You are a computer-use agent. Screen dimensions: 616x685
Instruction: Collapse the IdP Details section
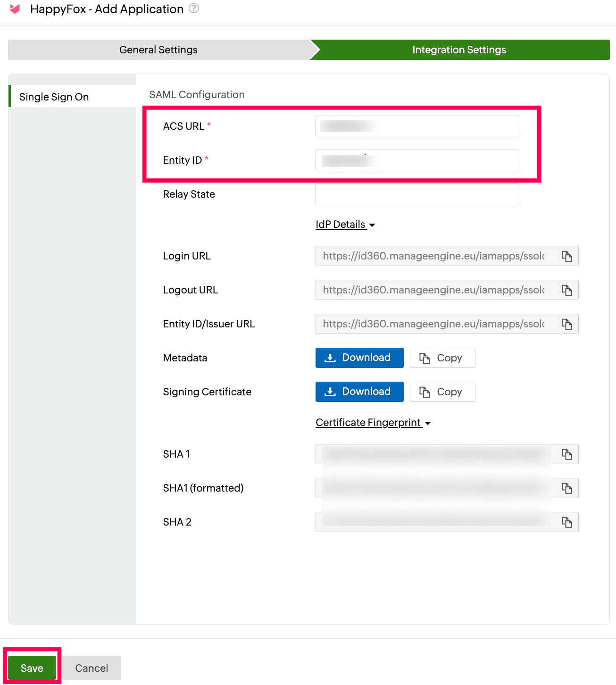[x=345, y=225]
